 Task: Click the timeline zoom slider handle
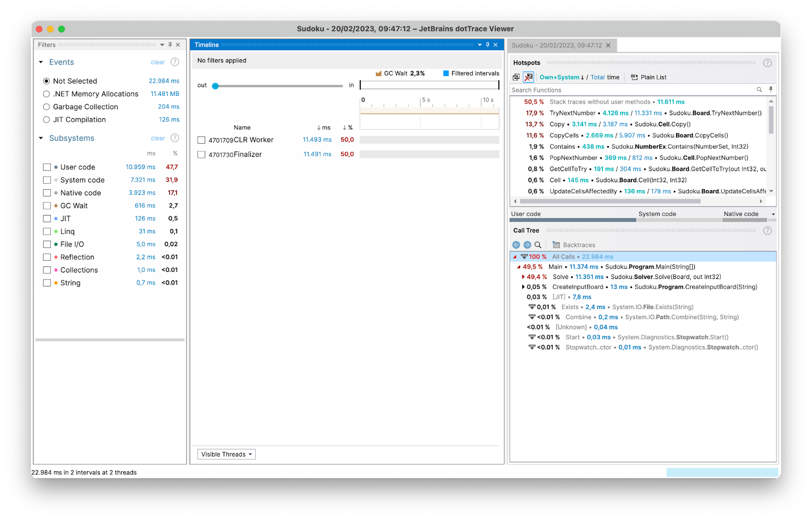tap(215, 86)
